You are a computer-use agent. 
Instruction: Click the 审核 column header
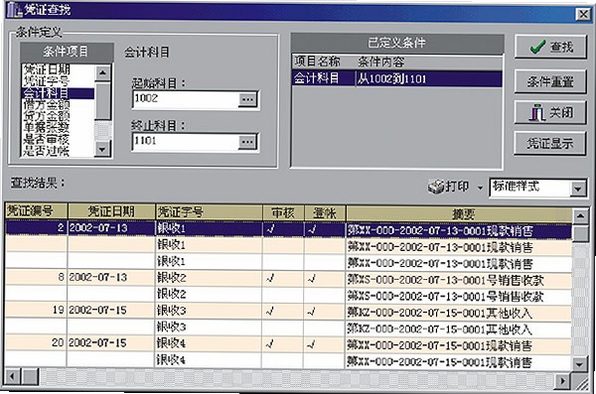click(x=283, y=212)
